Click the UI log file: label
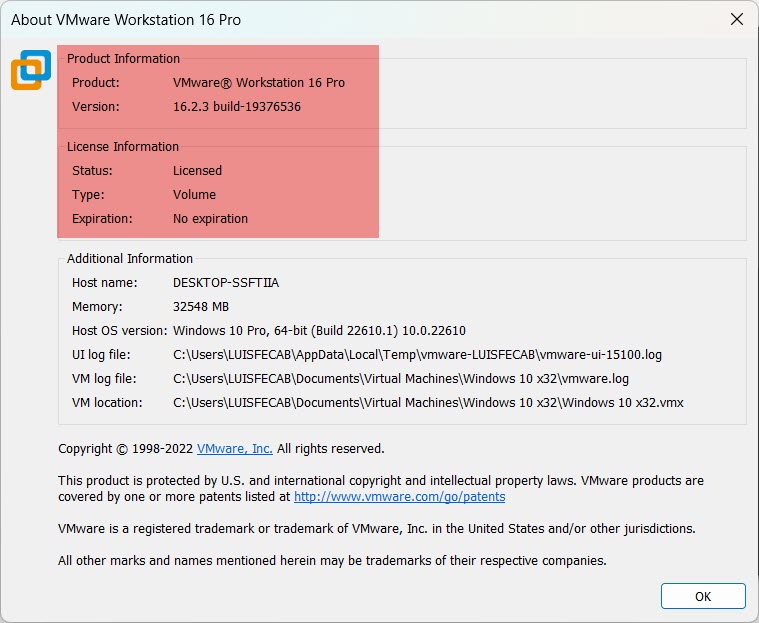This screenshot has height=623, width=759. [x=101, y=355]
